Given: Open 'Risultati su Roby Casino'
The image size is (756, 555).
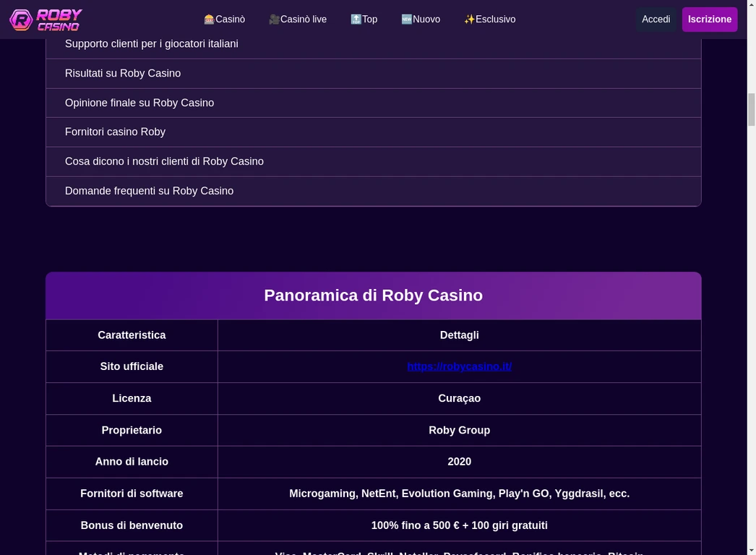Looking at the screenshot, I should click(123, 73).
